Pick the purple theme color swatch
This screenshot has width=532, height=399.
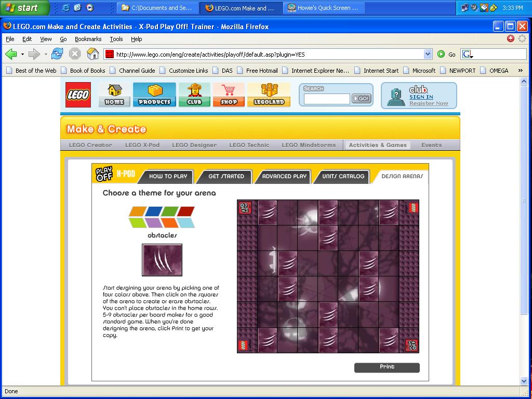coord(154,222)
